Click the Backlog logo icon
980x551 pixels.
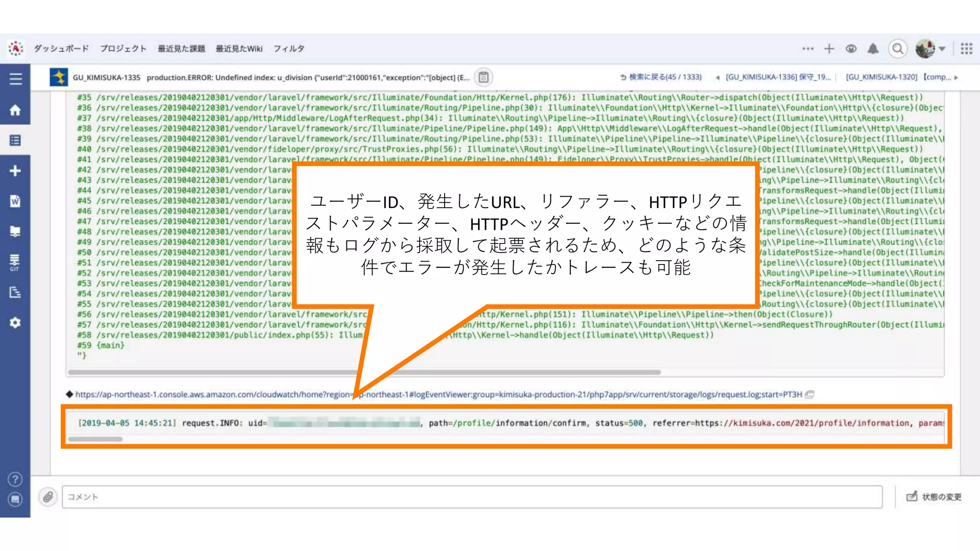click(x=15, y=48)
